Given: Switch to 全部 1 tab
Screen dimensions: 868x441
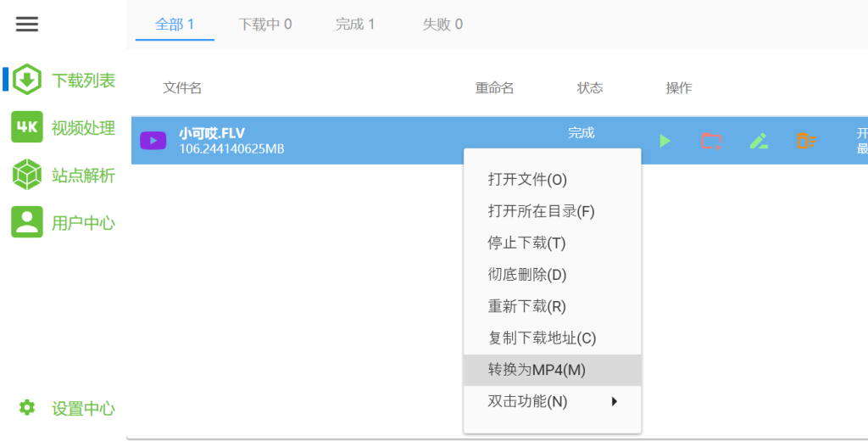Looking at the screenshot, I should (x=175, y=25).
